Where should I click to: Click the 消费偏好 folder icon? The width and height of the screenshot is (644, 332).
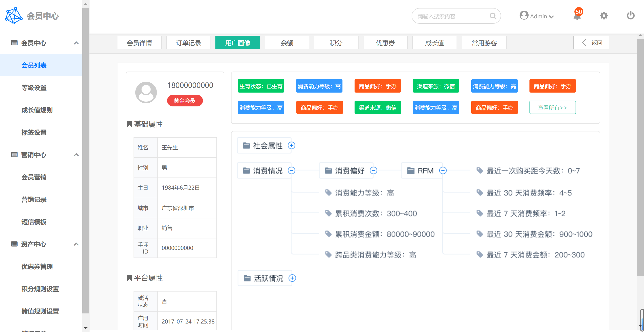(328, 171)
